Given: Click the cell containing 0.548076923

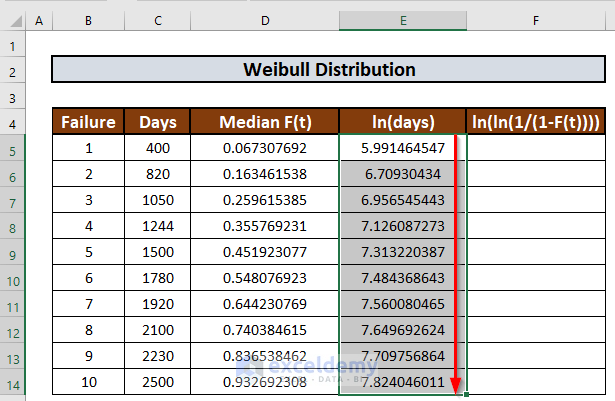Looking at the screenshot, I should point(265,279).
